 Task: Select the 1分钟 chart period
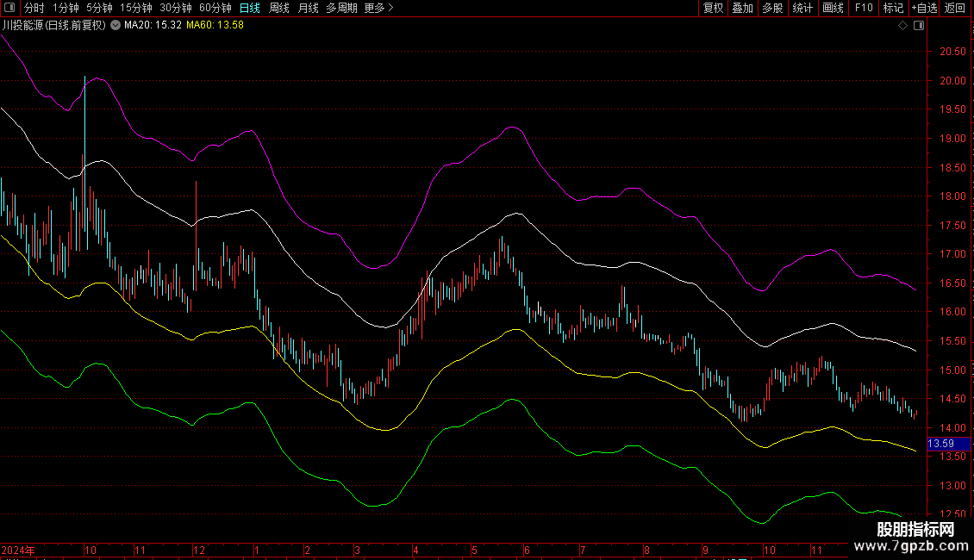click(66, 8)
